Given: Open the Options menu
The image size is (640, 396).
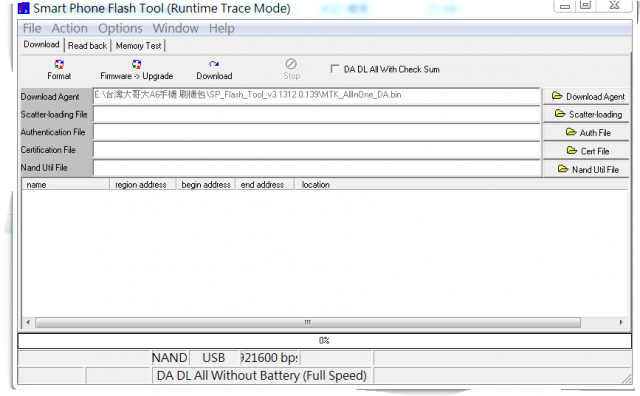Looking at the screenshot, I should tap(120, 28).
